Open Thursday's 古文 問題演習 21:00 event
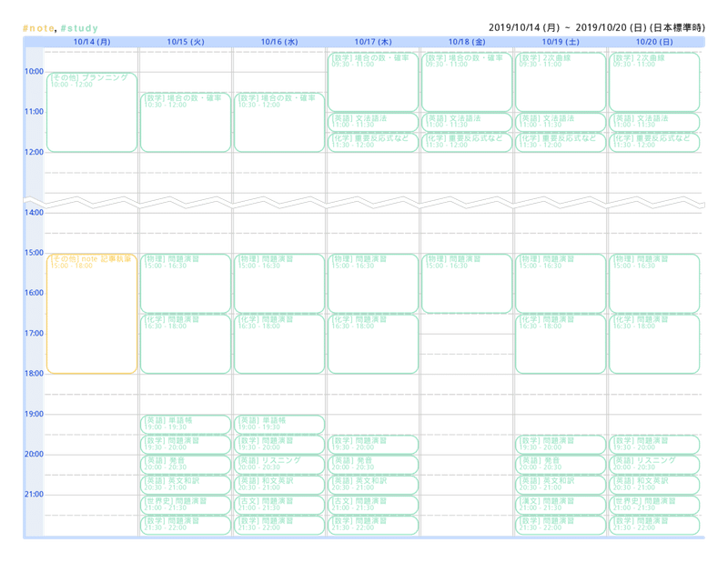 click(x=373, y=505)
